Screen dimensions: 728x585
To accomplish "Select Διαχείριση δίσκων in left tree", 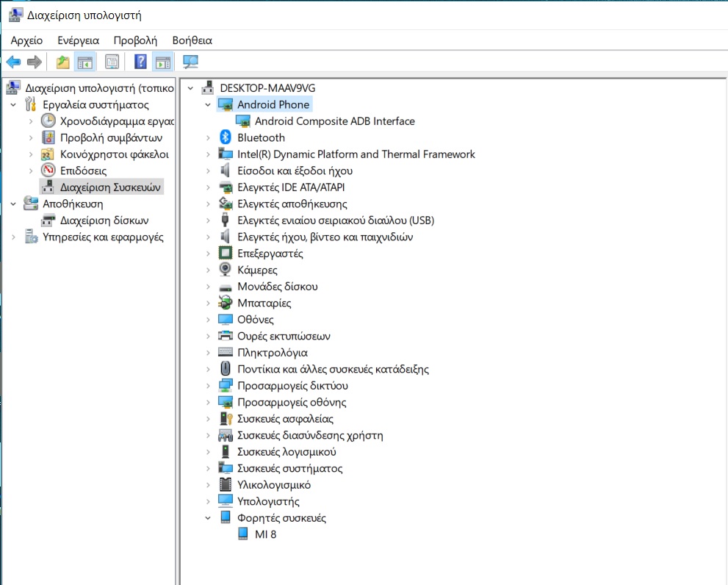I will click(x=104, y=220).
